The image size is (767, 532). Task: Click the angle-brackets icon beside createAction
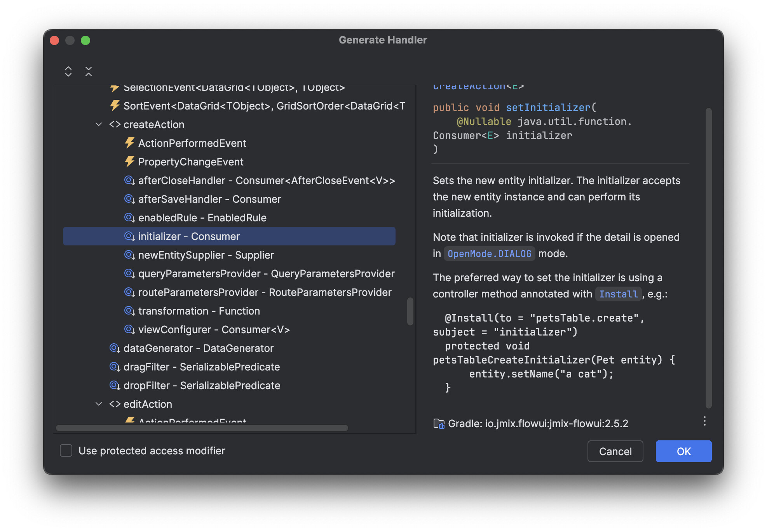point(115,124)
